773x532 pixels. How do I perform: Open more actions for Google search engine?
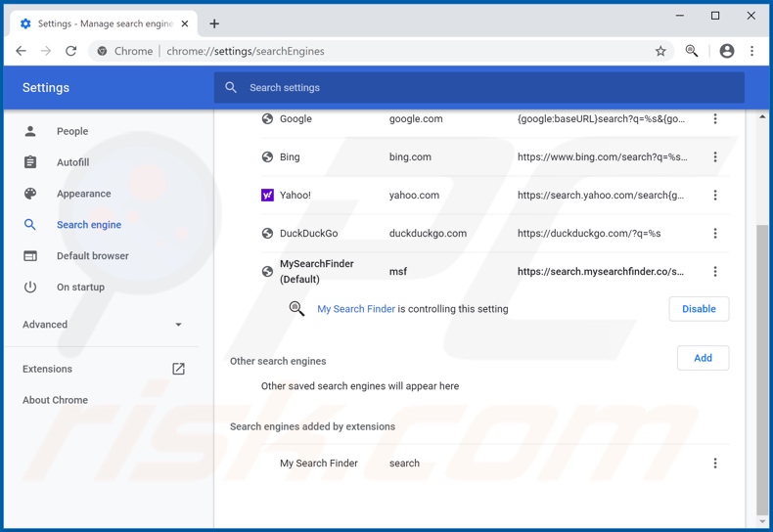coord(715,118)
